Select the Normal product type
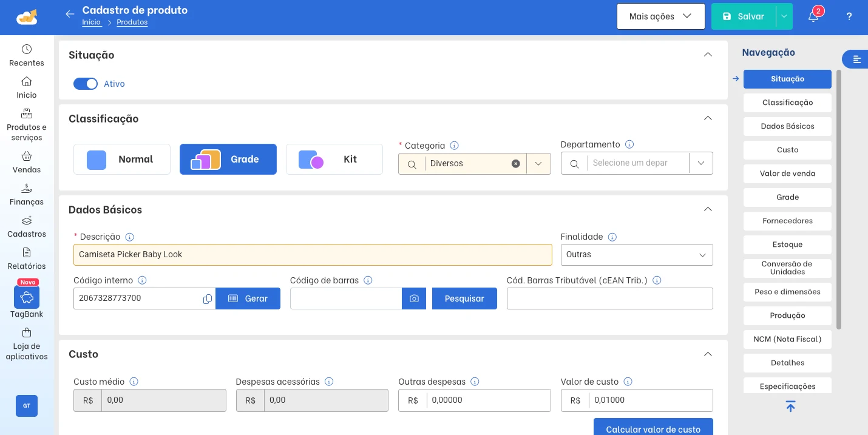 (122, 159)
